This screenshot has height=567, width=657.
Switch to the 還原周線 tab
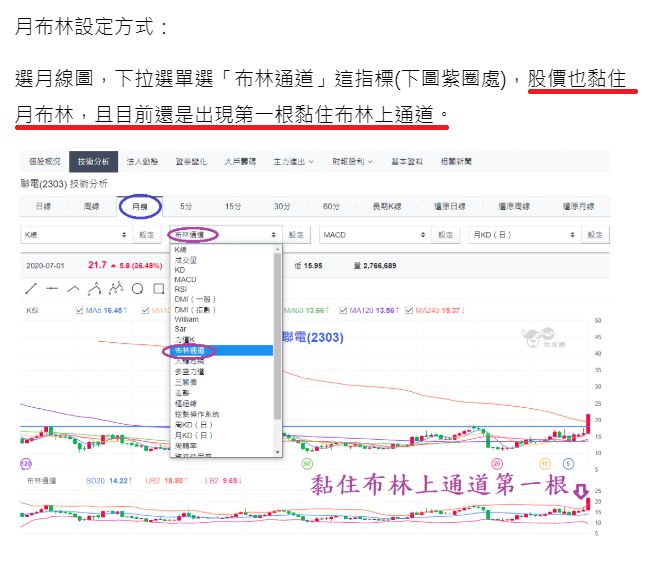point(514,206)
